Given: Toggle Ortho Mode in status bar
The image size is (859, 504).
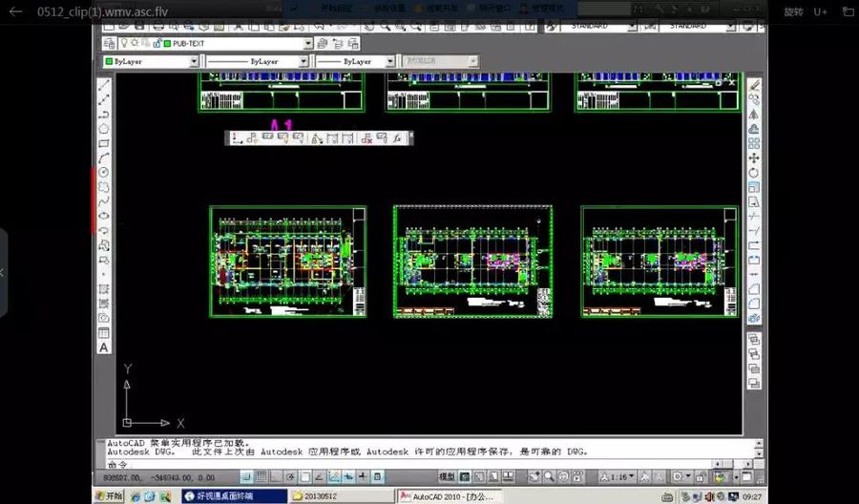Looking at the screenshot, I should 276,476.
